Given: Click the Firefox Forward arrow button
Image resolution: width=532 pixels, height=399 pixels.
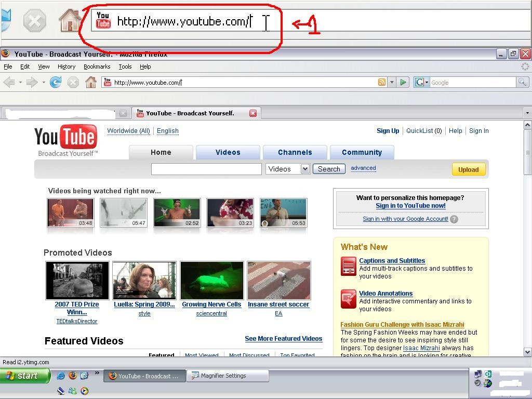Looking at the screenshot, I should (x=32, y=82).
